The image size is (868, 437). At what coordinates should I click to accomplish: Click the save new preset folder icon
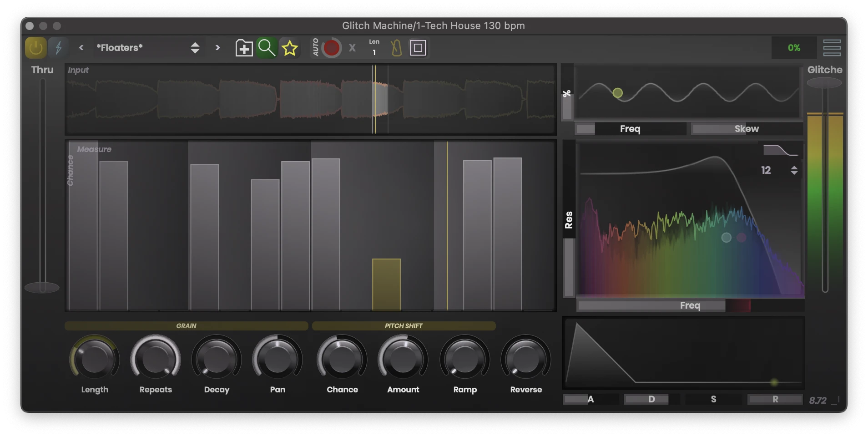coord(244,48)
